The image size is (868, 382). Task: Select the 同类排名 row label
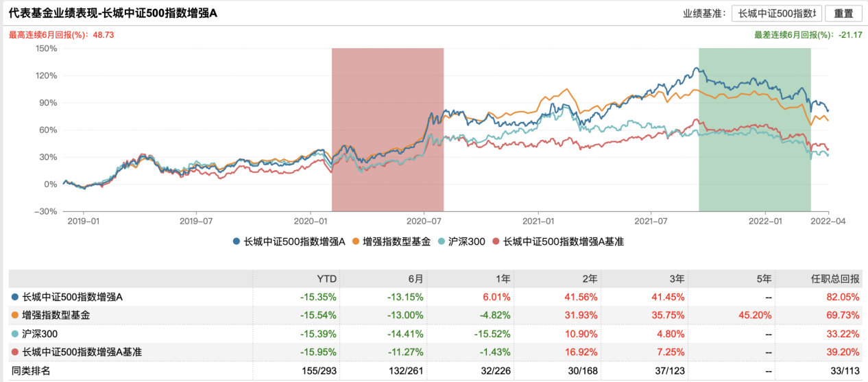(x=32, y=371)
